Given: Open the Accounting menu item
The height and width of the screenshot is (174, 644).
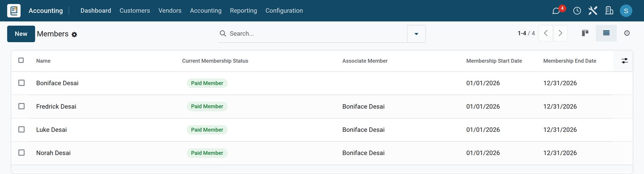Looking at the screenshot, I should tap(206, 10).
